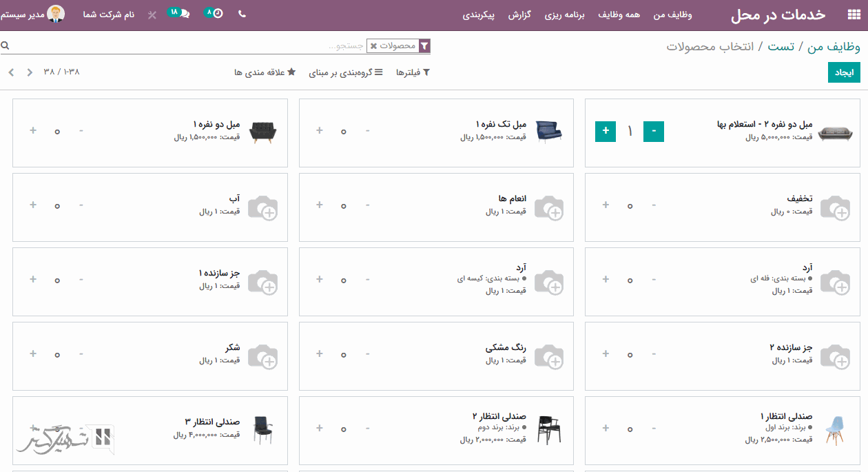This screenshot has width=868, height=472.
Task: Open the گزارش menu
Action: [519, 14]
